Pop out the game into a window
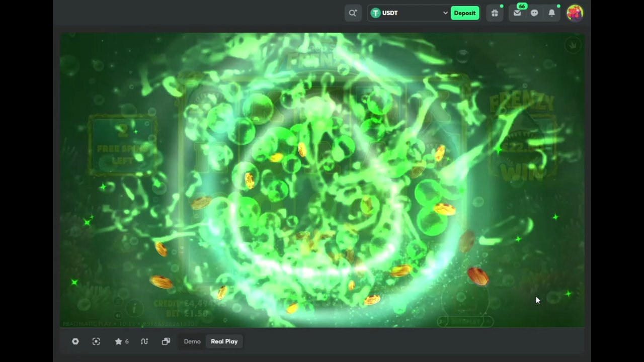Viewport: 644px width, 362px height. coord(166,341)
